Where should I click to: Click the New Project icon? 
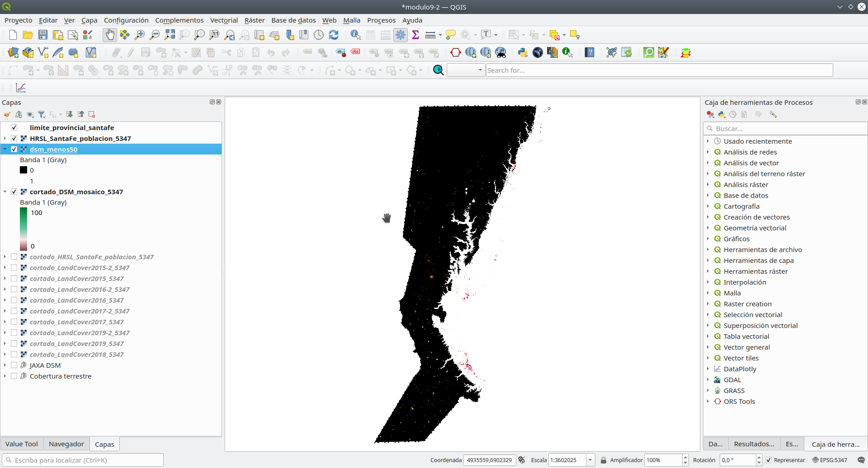point(13,35)
